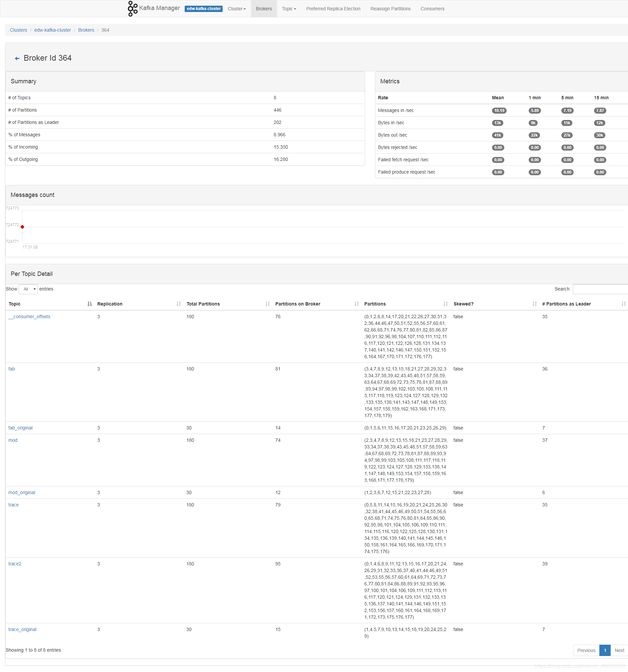Open edw-kafka-cluster breadcrumb link
This screenshot has width=628, height=672.
pos(52,30)
